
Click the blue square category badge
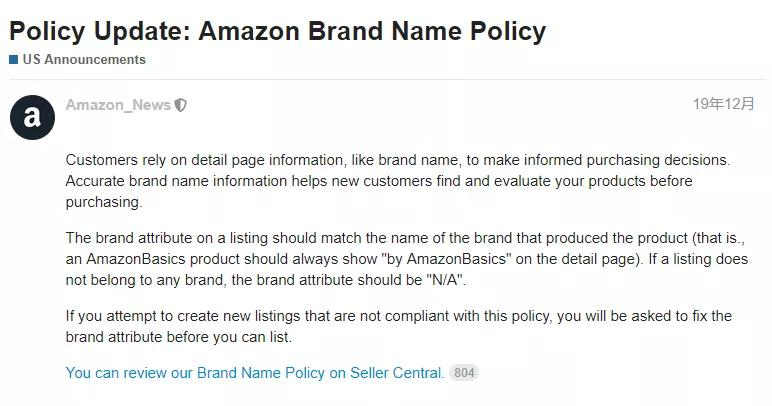tap(14, 60)
